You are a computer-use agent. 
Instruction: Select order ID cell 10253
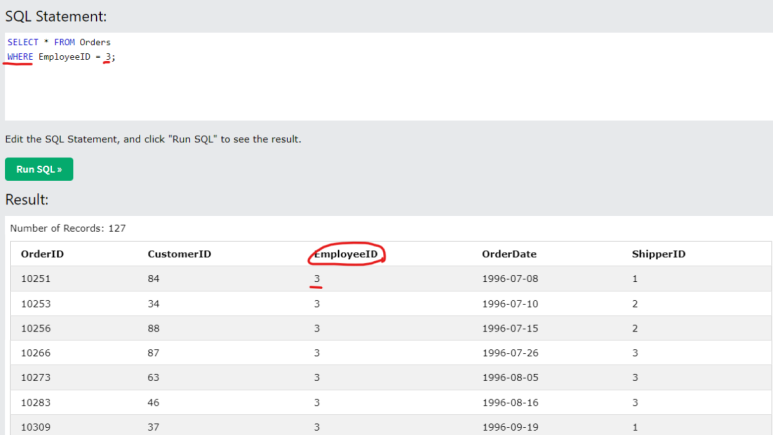pyautogui.click(x=35, y=304)
